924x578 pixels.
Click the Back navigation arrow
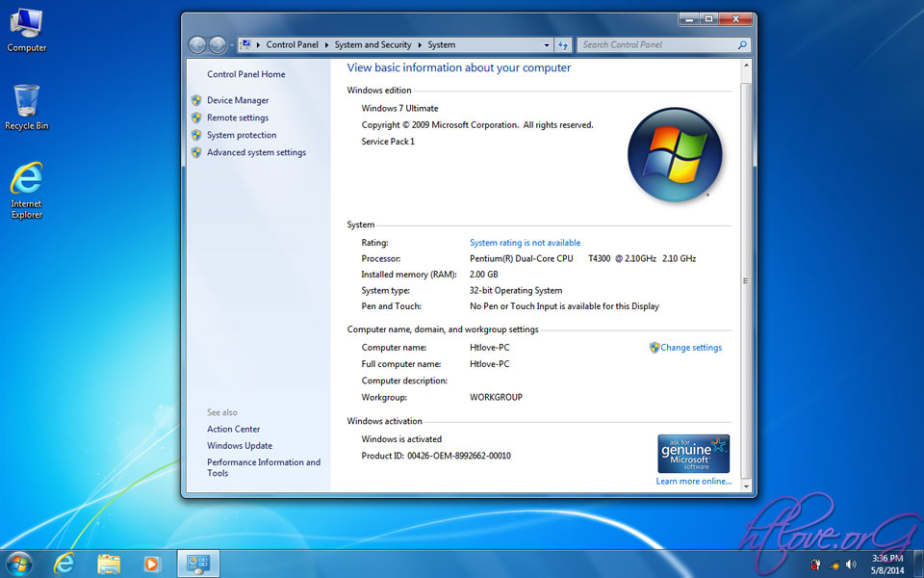(x=197, y=44)
